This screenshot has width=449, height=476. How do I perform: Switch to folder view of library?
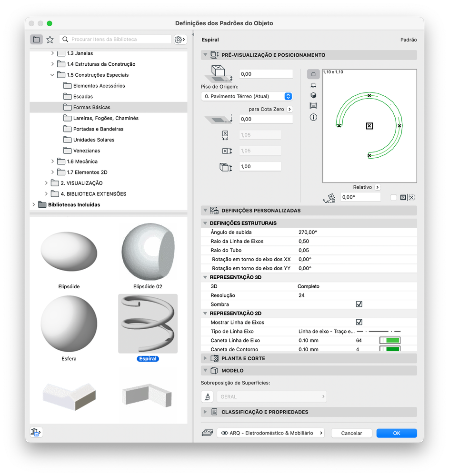(x=36, y=39)
